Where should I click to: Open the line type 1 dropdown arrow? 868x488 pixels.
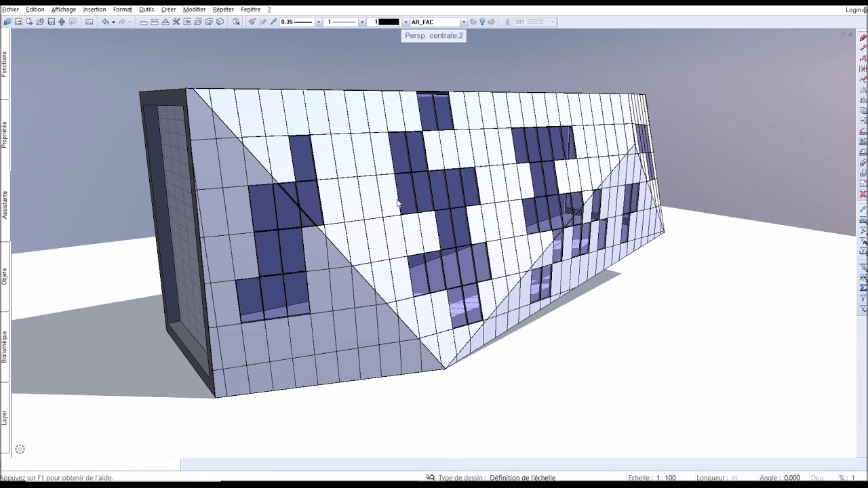tap(362, 22)
